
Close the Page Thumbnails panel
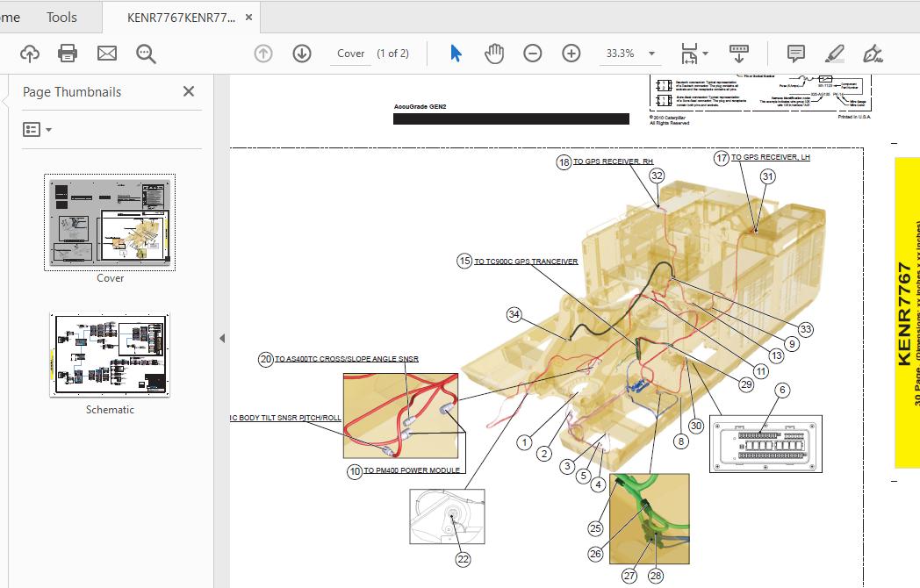pyautogui.click(x=188, y=91)
